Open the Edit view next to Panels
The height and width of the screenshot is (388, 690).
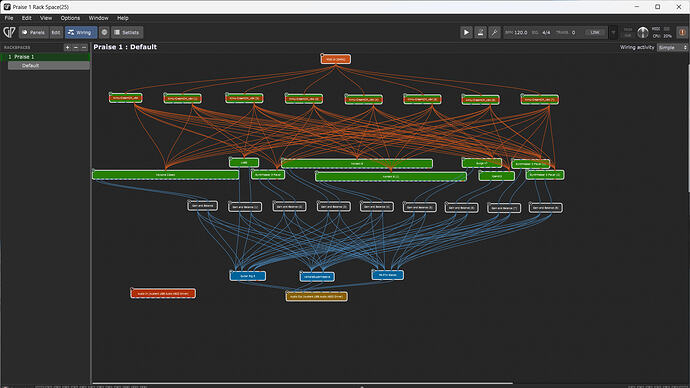click(56, 33)
